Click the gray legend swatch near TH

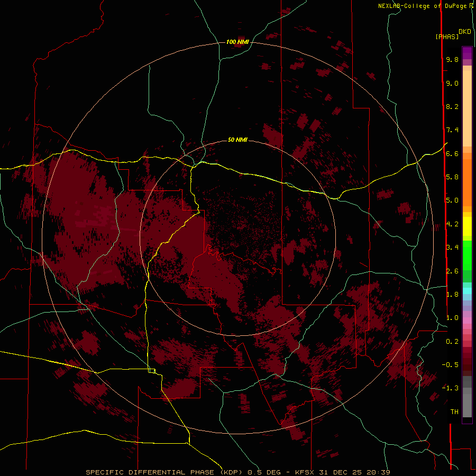pyautogui.click(x=467, y=405)
